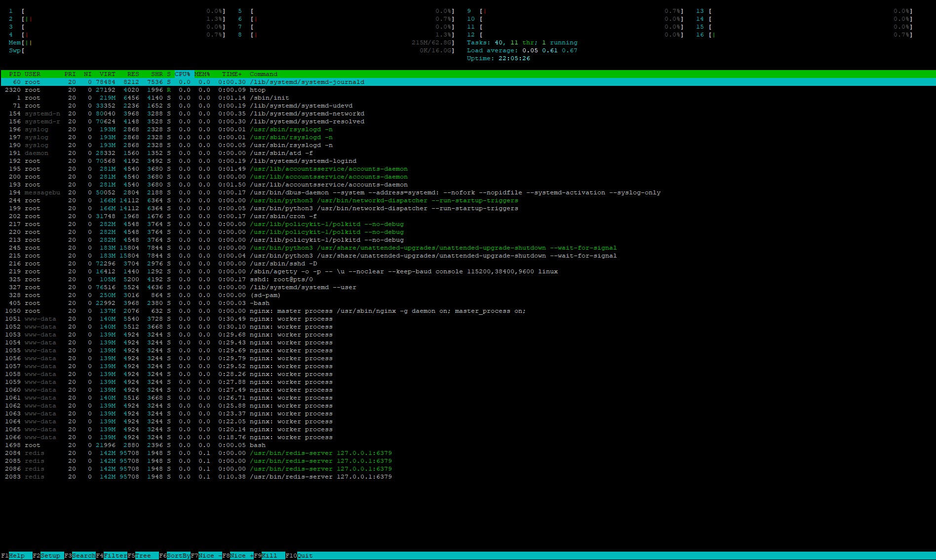Select nginx worker with PID 1052
The width and height of the screenshot is (936, 560).
(x=468, y=327)
